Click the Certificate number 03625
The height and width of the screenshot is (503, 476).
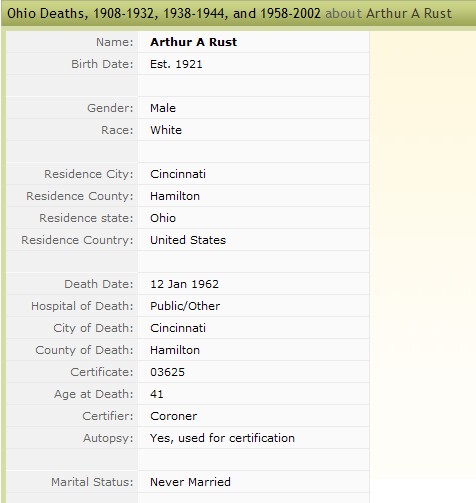pyautogui.click(x=167, y=372)
